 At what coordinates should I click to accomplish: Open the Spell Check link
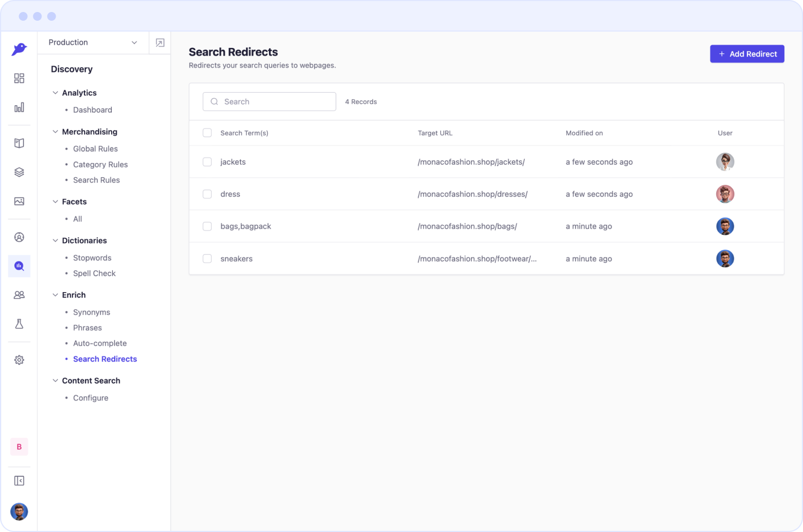(x=94, y=274)
